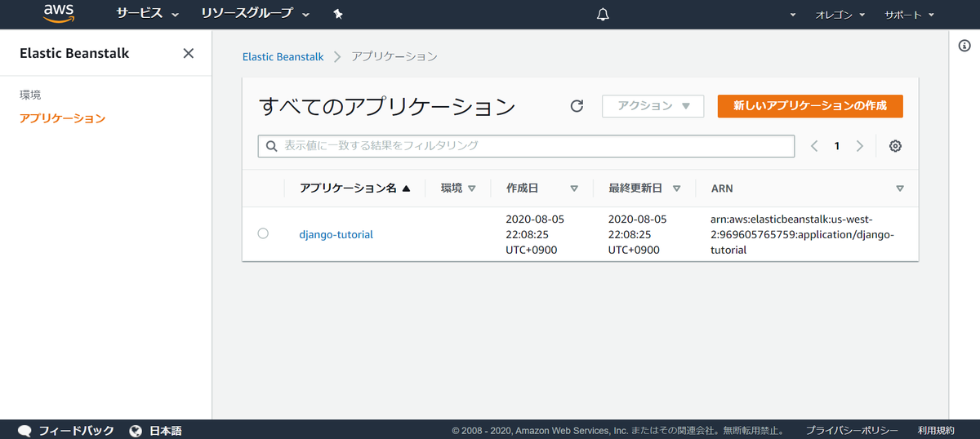
Task: Click page number 1
Action: (837, 146)
